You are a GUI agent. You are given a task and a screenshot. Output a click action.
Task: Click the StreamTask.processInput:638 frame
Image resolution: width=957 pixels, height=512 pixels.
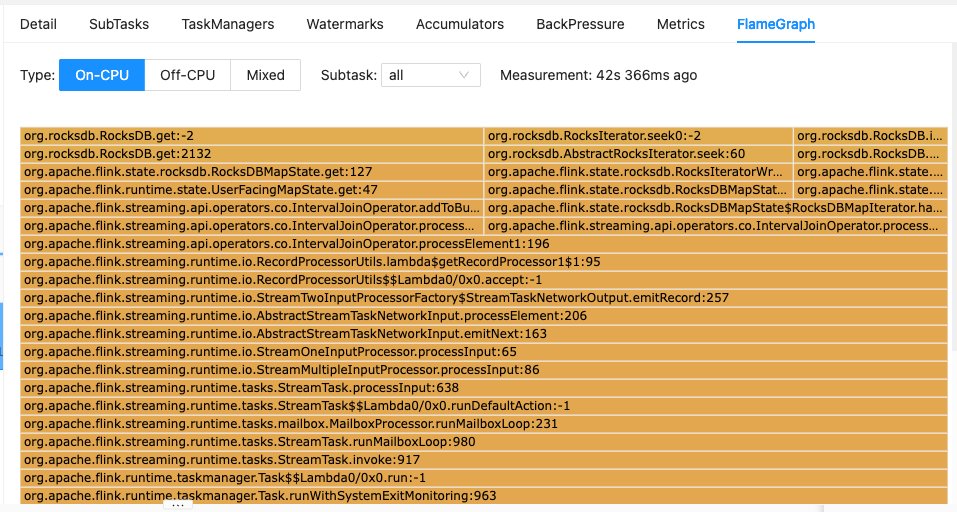[484, 388]
